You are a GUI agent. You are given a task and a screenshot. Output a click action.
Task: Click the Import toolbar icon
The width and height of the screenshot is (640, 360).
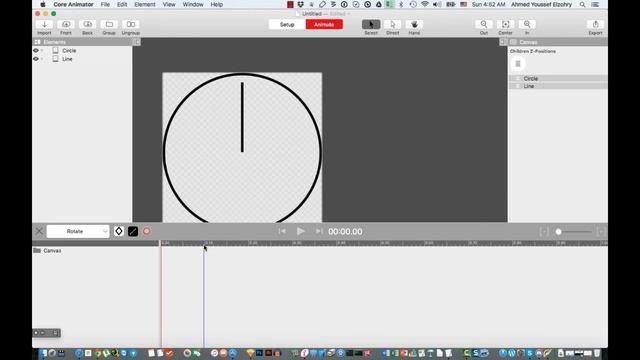(x=44, y=24)
